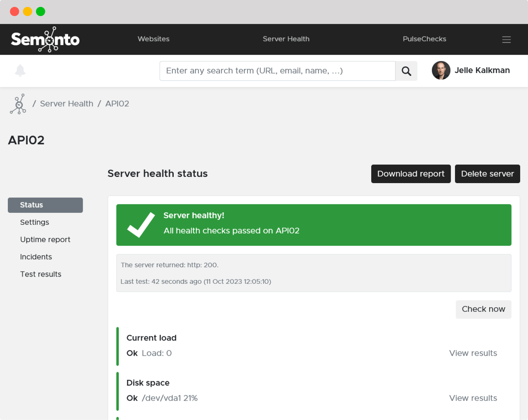Click the white checkmark in green banner

141,224
